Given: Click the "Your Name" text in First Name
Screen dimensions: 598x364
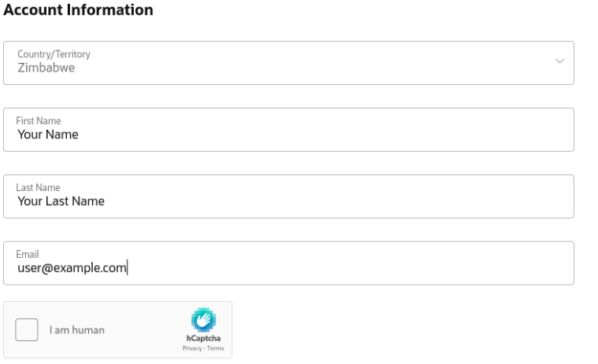Looking at the screenshot, I should pyautogui.click(x=48, y=134).
